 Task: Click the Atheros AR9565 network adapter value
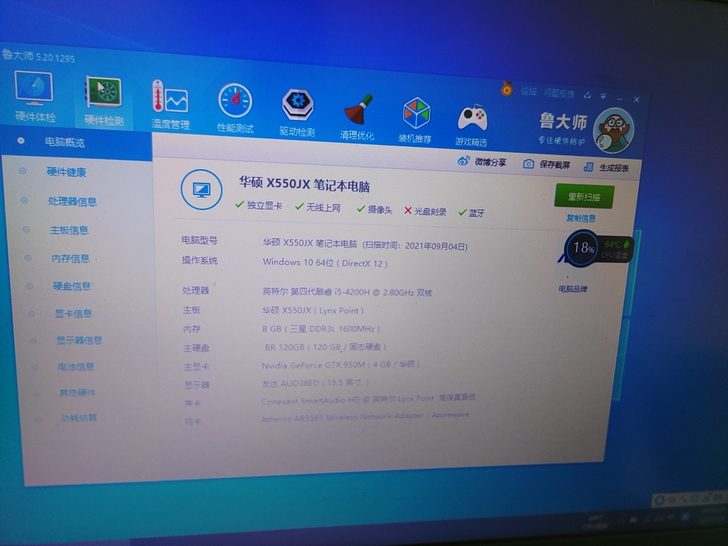coord(365,416)
